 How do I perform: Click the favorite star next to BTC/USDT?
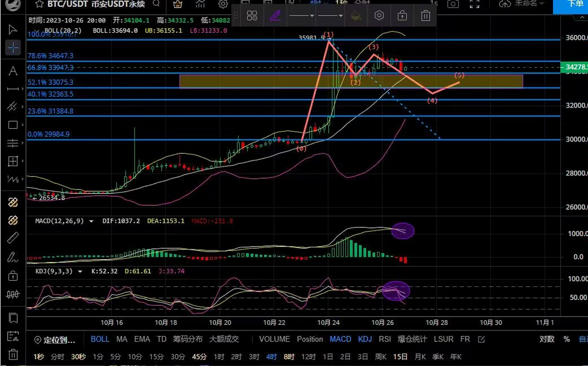coord(39,4)
